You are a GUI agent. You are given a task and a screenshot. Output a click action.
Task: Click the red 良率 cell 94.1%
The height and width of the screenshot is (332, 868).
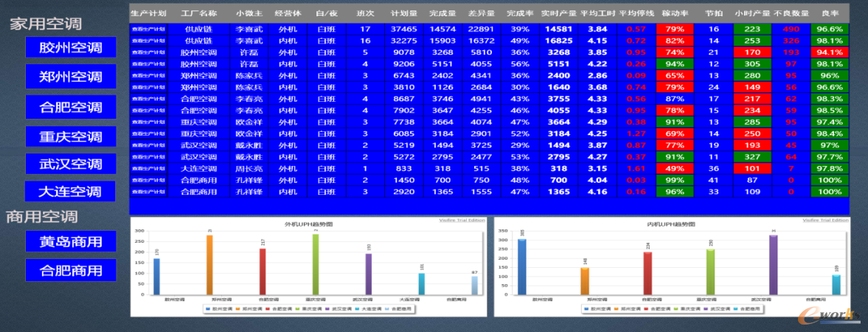pyautogui.click(x=830, y=52)
